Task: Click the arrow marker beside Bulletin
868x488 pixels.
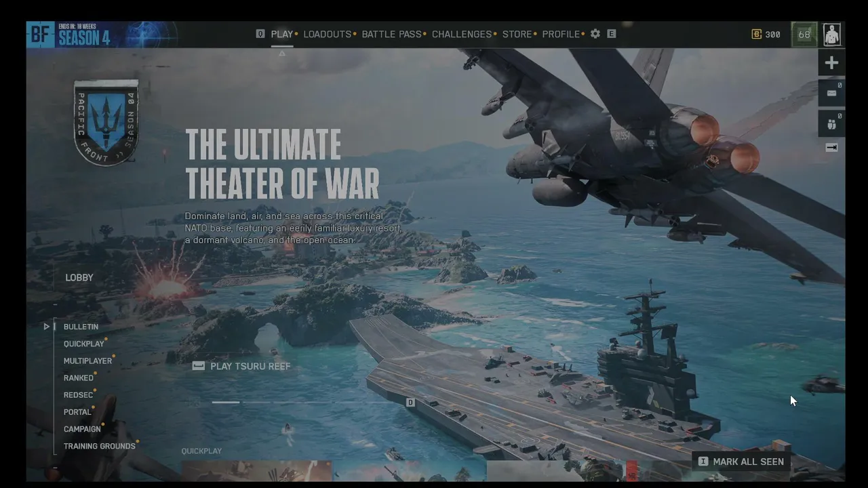Action: (x=46, y=327)
